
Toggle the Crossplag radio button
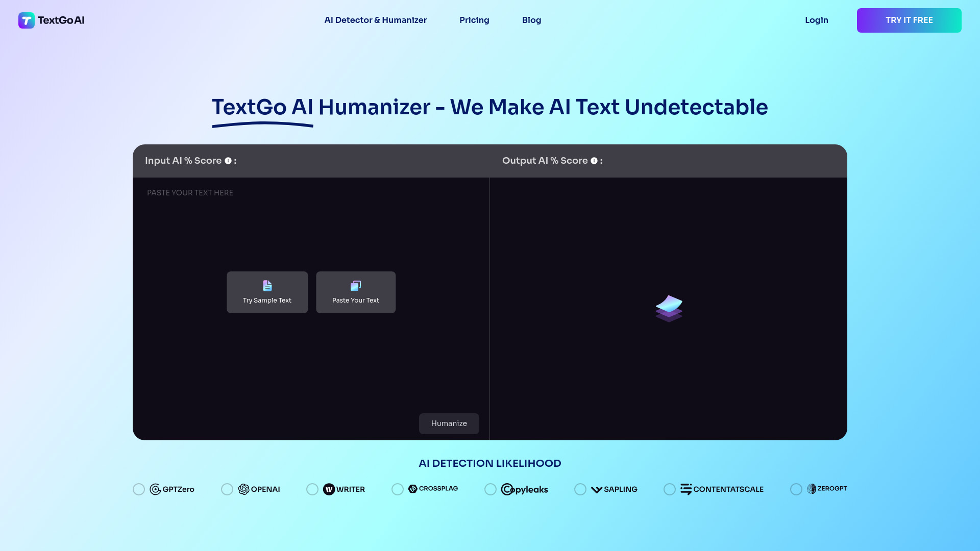(x=397, y=489)
